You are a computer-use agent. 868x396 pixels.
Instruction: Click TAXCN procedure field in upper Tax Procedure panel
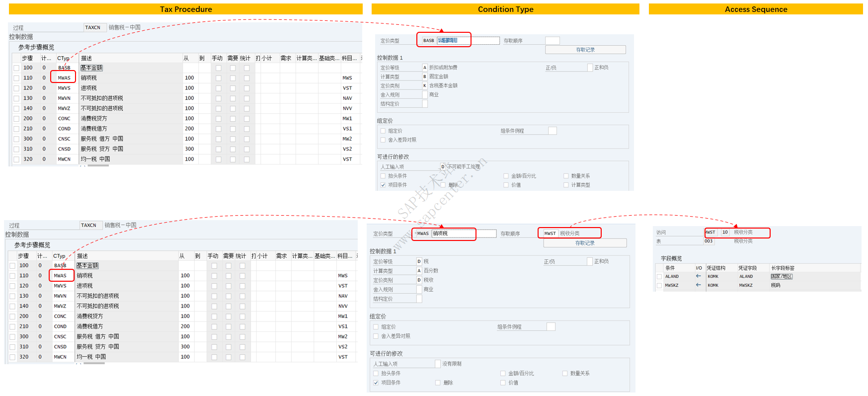tap(95, 28)
